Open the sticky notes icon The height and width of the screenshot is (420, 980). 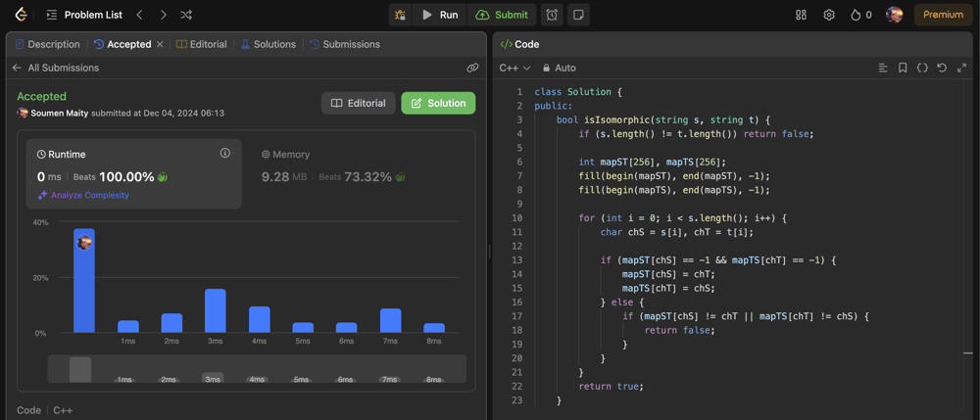(578, 15)
